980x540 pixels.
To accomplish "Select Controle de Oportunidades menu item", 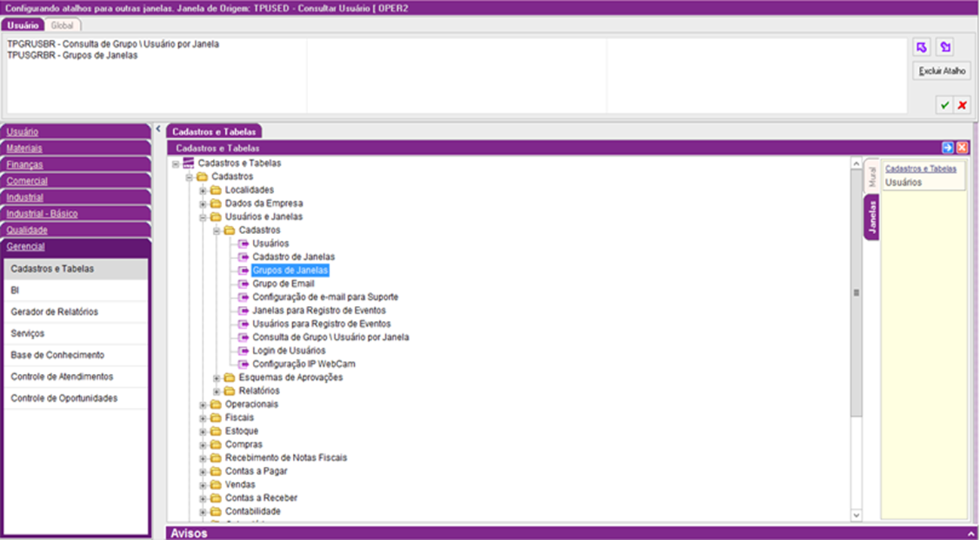I will (x=76, y=398).
